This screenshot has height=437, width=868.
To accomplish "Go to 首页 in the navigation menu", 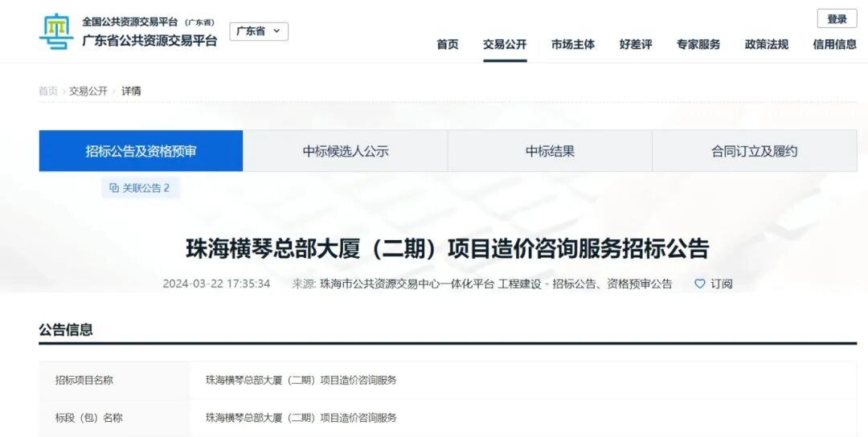I will (x=448, y=44).
